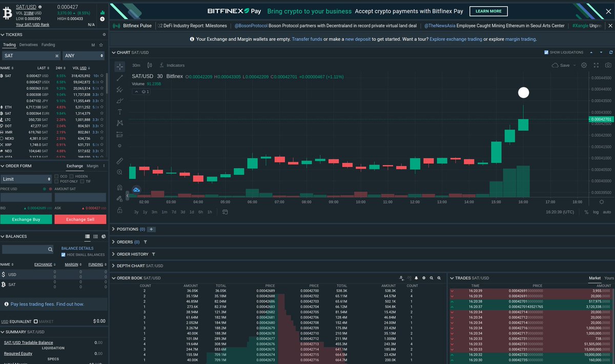This screenshot has height=364, width=615.
Task: Click the Learn More banner button
Action: [x=488, y=11]
